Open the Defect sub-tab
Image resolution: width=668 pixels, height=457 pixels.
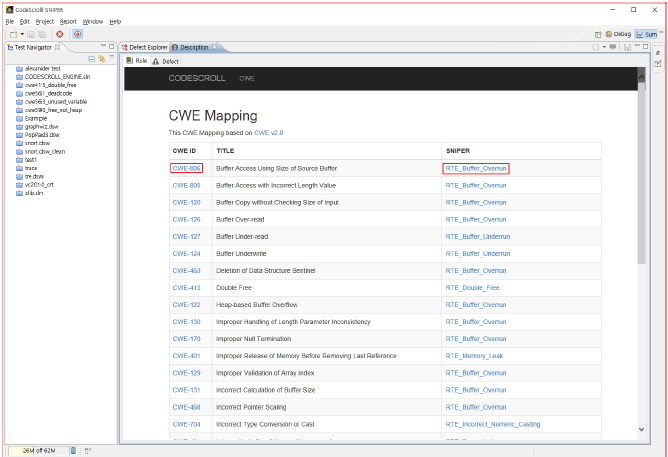[166, 61]
